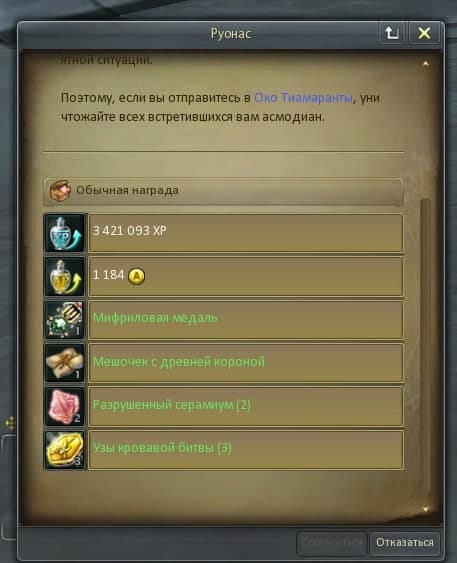Click the Мешочек с древней короной pouch icon
This screenshot has width=457, height=563.
tap(65, 363)
